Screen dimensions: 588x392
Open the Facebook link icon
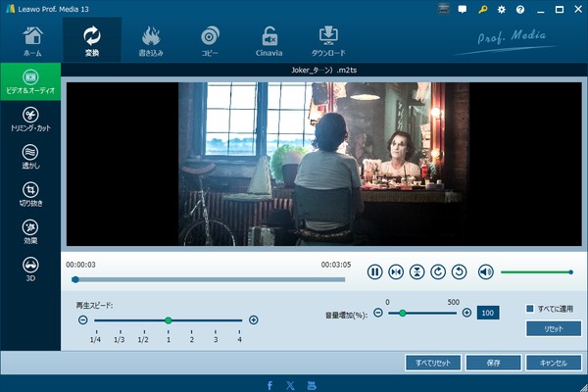click(x=269, y=385)
